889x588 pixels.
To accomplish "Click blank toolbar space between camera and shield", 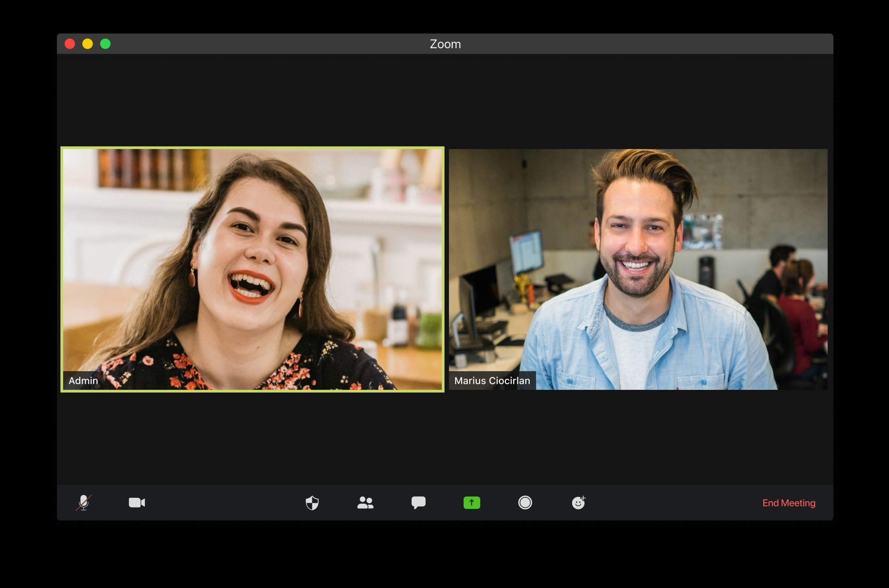I will pos(225,503).
